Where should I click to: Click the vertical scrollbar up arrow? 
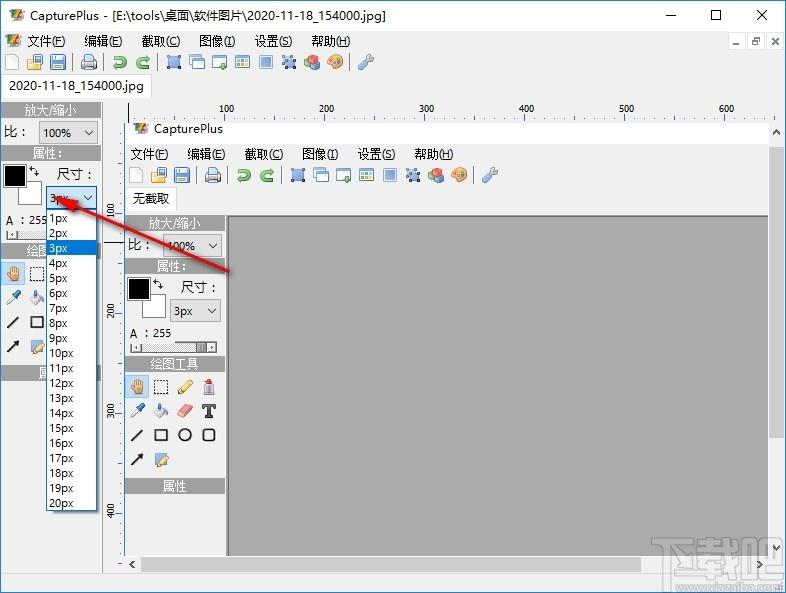click(x=776, y=132)
